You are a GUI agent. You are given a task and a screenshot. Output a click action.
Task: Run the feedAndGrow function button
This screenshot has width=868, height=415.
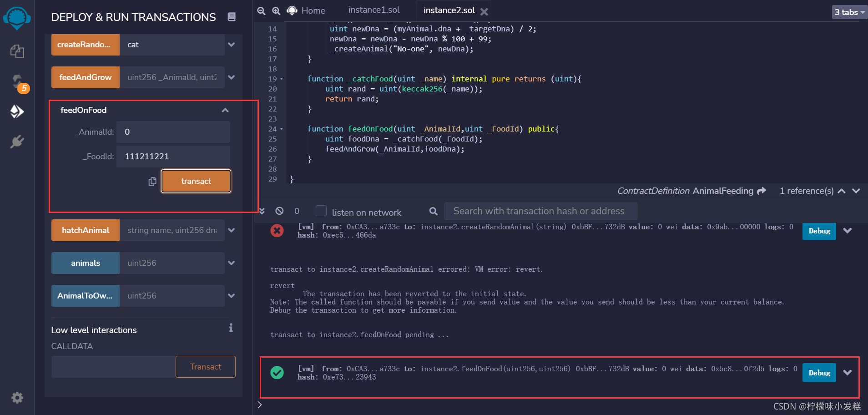coord(86,77)
